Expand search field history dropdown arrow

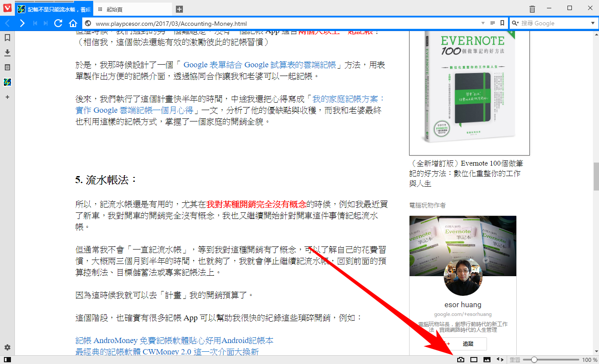coord(593,23)
